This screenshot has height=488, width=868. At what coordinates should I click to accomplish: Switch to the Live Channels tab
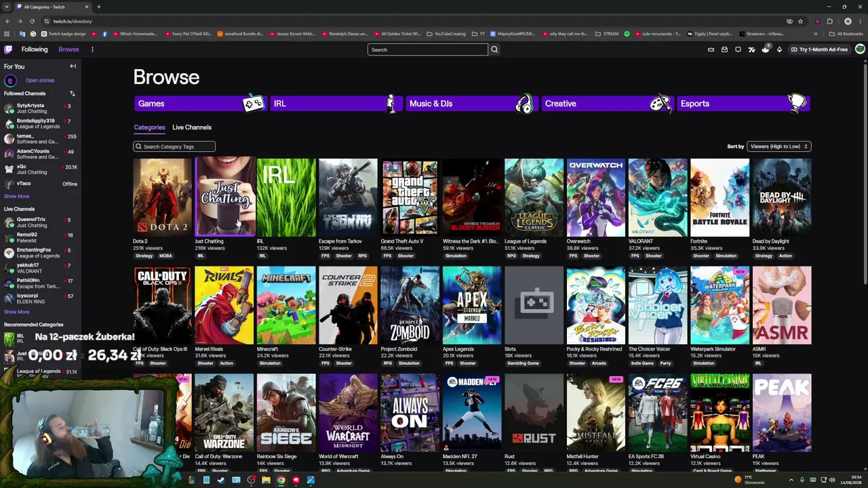click(192, 127)
